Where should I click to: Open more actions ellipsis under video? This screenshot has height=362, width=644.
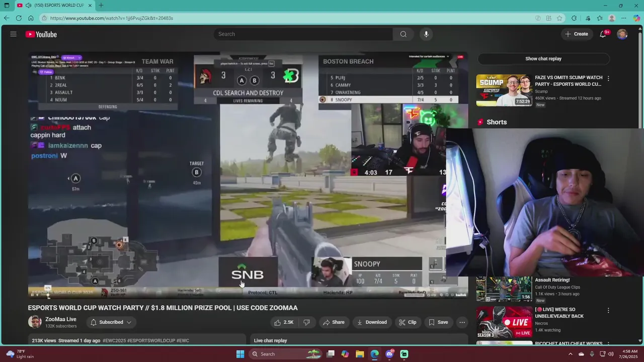462,322
